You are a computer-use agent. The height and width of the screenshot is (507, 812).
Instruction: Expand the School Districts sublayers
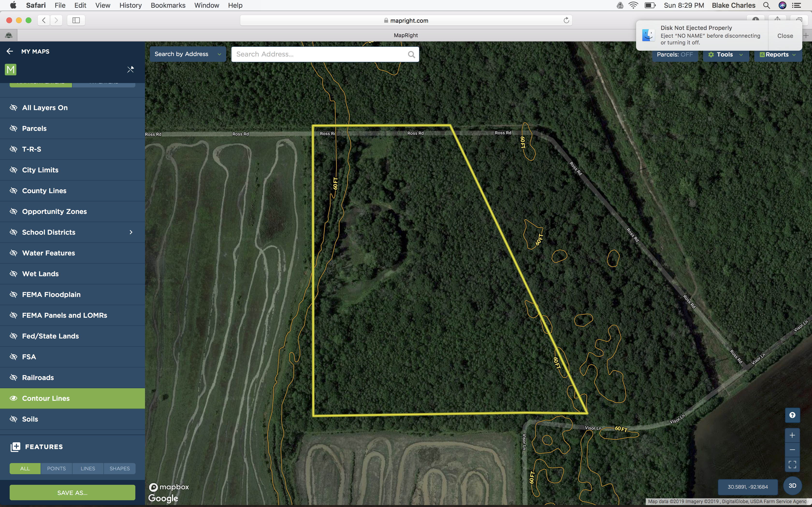(x=131, y=232)
